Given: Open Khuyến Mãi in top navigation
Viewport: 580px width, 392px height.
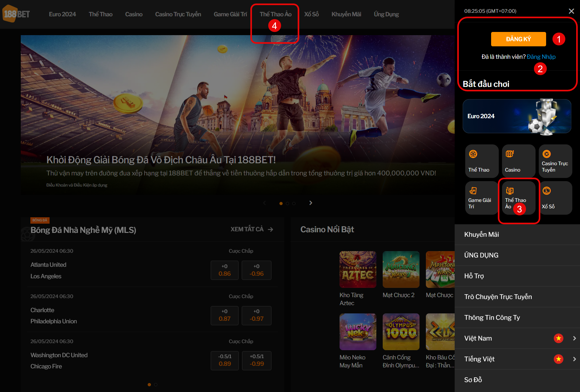Looking at the screenshot, I should pos(346,14).
